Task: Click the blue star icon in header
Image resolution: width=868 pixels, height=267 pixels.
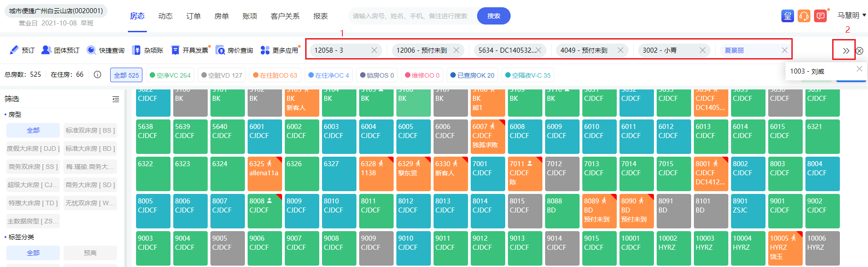Action: pos(788,16)
